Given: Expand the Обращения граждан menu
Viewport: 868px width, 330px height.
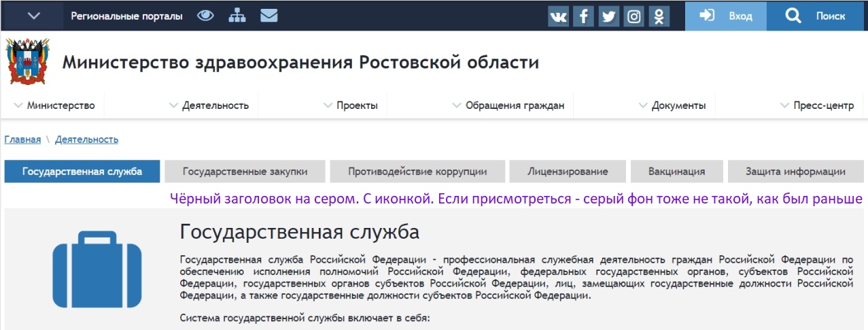Looking at the screenshot, I should tap(508, 105).
